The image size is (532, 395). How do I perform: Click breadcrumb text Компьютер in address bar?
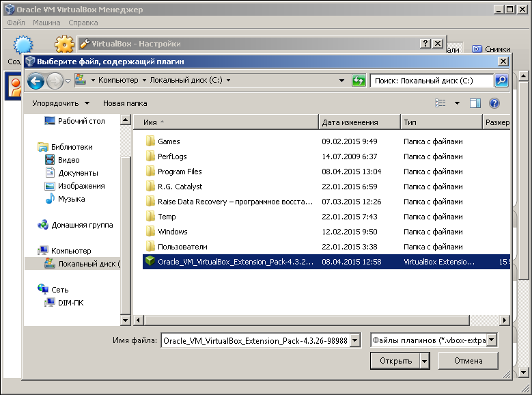coord(118,80)
